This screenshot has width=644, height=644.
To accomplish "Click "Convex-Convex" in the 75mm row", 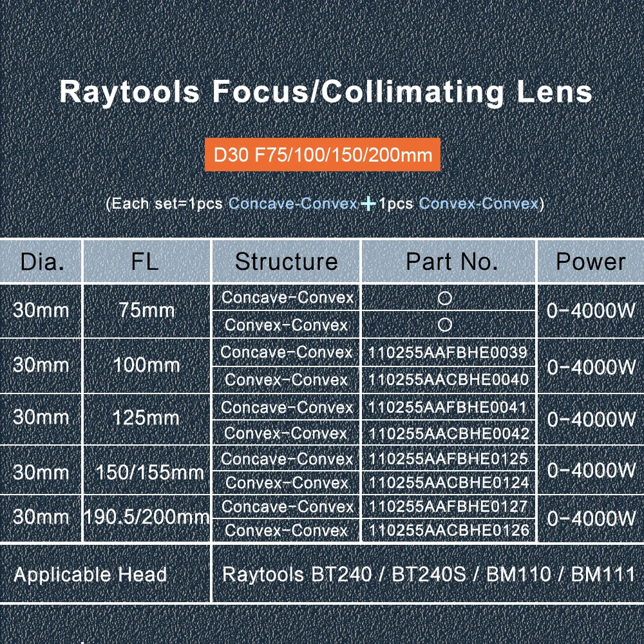I will tap(287, 325).
